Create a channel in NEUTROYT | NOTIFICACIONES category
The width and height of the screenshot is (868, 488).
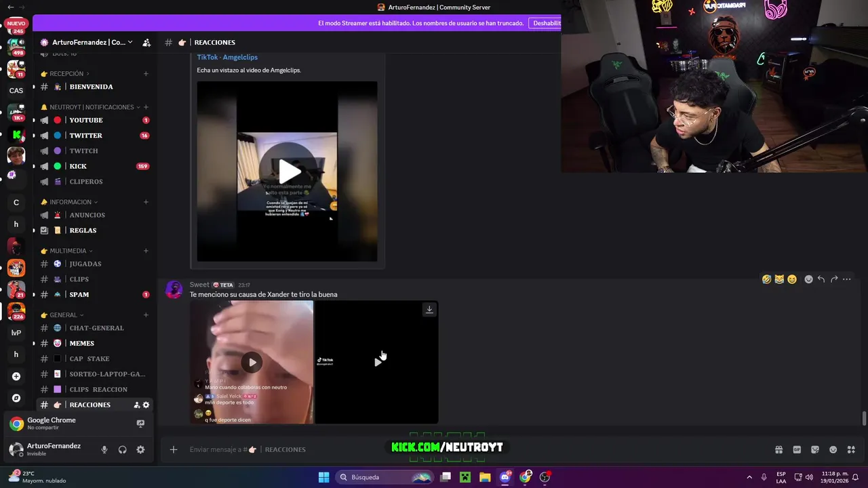146,107
